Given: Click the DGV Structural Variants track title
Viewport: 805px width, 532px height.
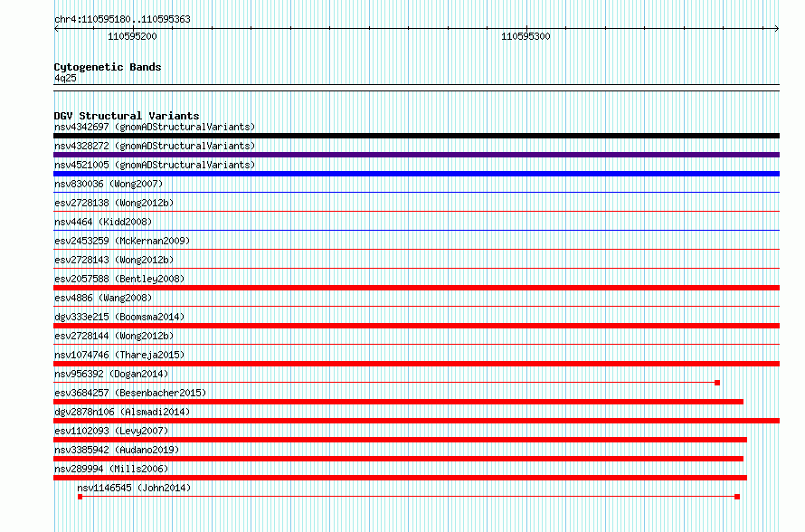Looking at the screenshot, I should click(127, 116).
